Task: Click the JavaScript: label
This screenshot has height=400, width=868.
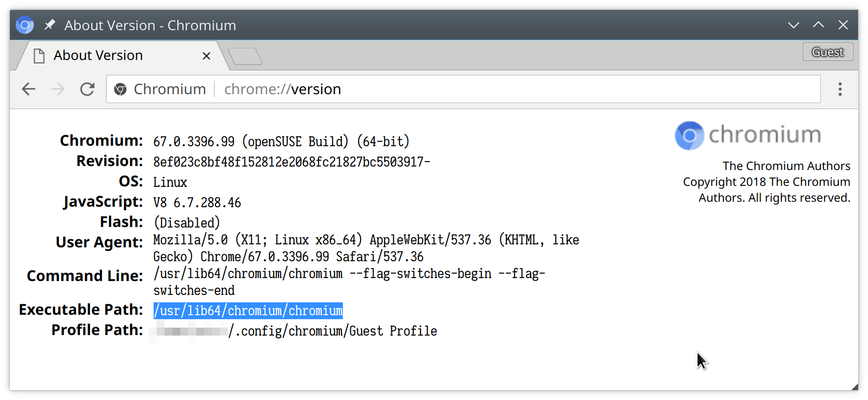Action: [x=103, y=202]
